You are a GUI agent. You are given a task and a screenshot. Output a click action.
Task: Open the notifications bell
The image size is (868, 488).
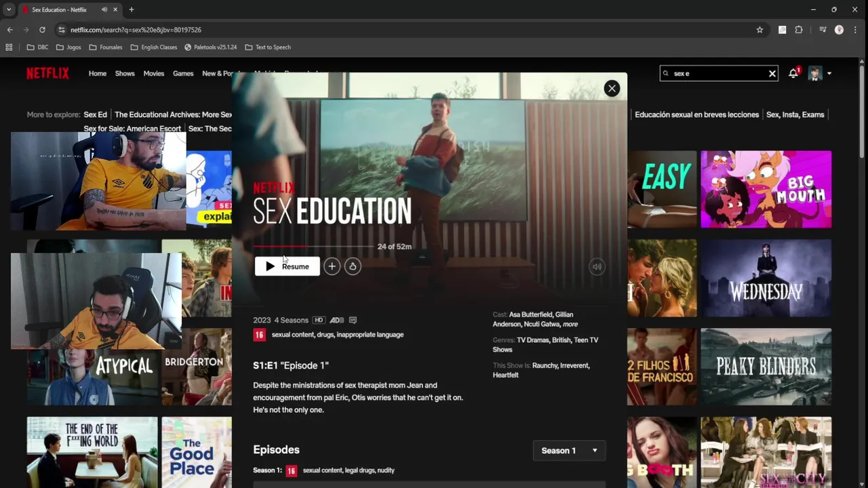793,73
